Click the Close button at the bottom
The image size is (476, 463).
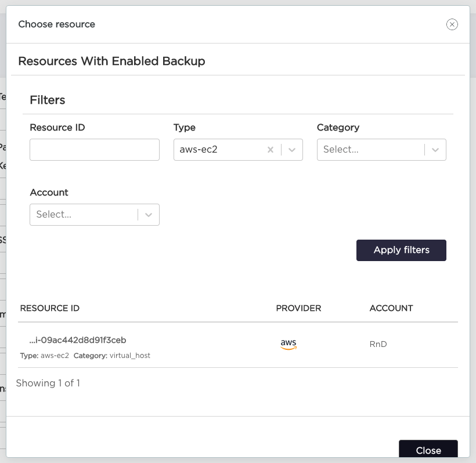tap(428, 450)
